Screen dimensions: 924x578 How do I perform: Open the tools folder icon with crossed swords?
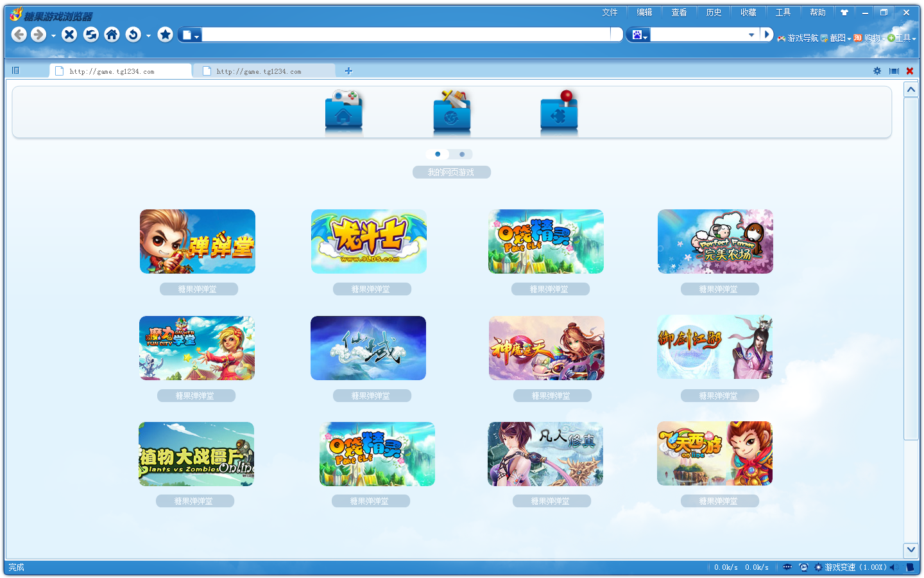click(452, 110)
